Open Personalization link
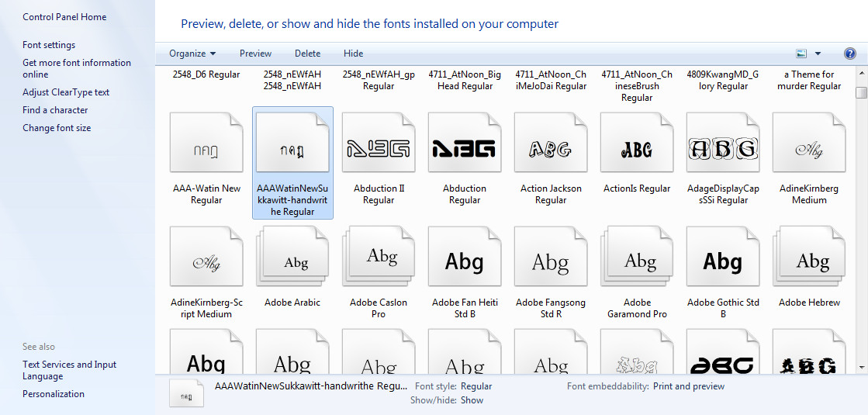Image resolution: width=868 pixels, height=415 pixels. 54,394
